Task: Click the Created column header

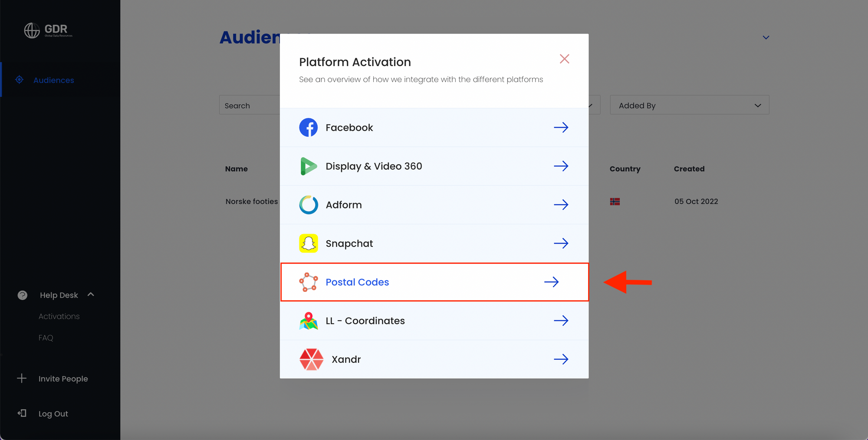Action: point(689,169)
